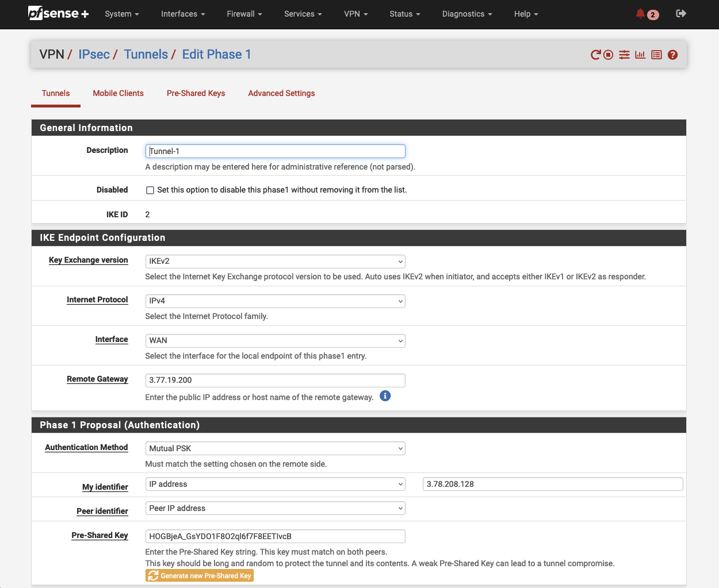Open the Diagnostics menu
Screen dimensions: 719x588
(466, 14)
